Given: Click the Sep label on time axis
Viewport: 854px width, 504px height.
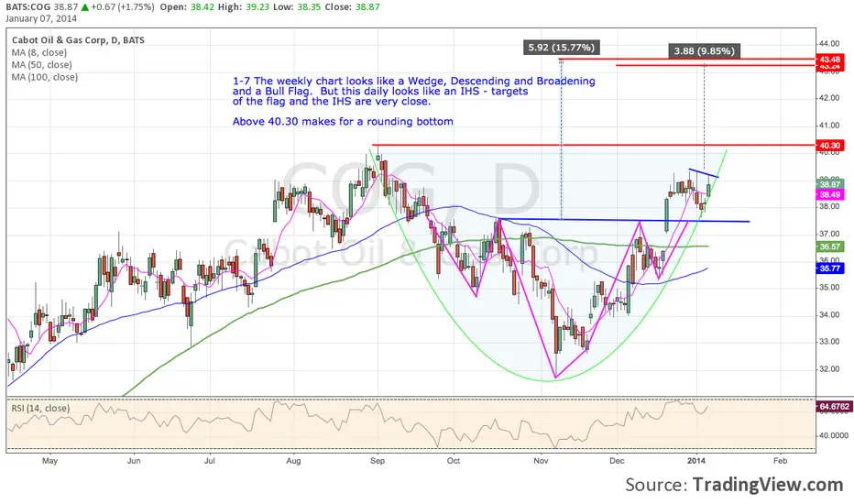Looking at the screenshot, I should 378,461.
